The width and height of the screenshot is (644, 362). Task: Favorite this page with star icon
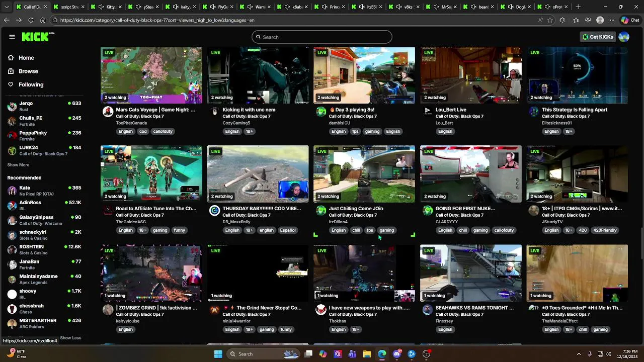coord(550,20)
